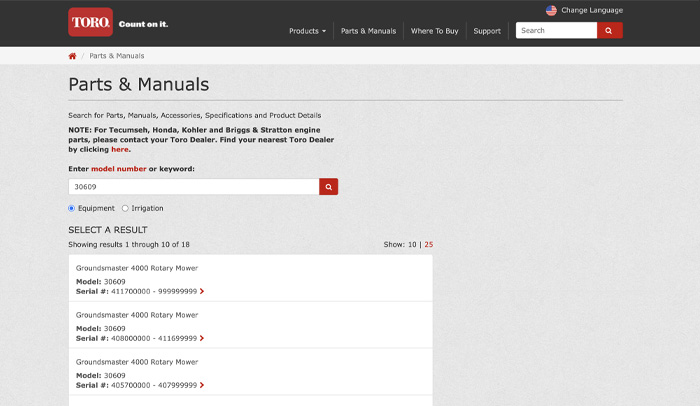This screenshot has width=700, height=406.
Task: Open the Support menu item
Action: (487, 31)
